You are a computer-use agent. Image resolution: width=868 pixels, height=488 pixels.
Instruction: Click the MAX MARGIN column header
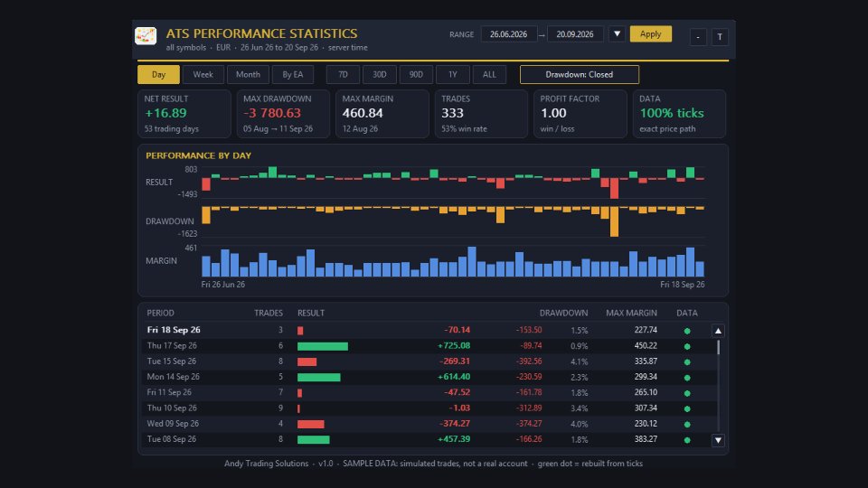pos(631,314)
